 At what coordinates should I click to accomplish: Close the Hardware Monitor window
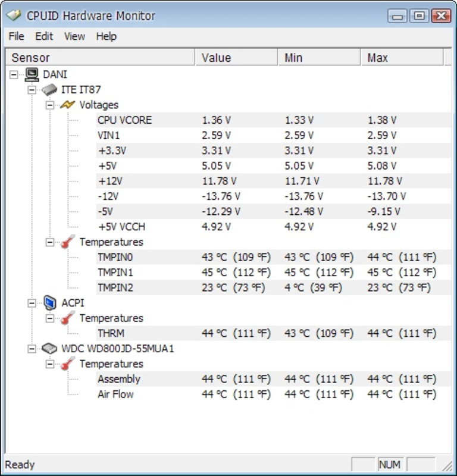pos(441,16)
